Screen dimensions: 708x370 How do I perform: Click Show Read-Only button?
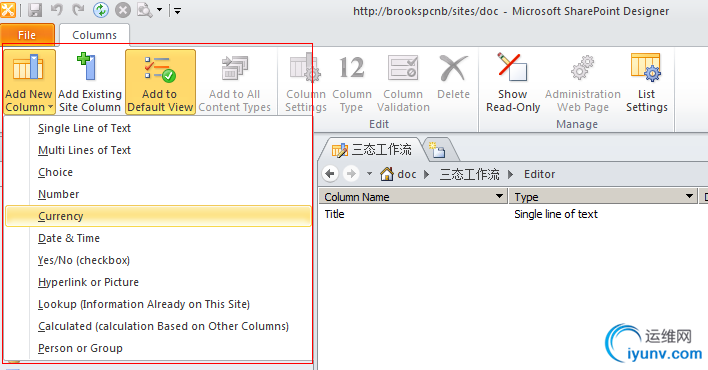tap(513, 82)
